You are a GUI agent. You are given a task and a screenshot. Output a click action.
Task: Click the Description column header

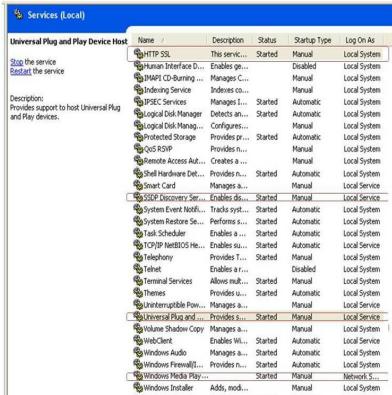click(x=229, y=40)
